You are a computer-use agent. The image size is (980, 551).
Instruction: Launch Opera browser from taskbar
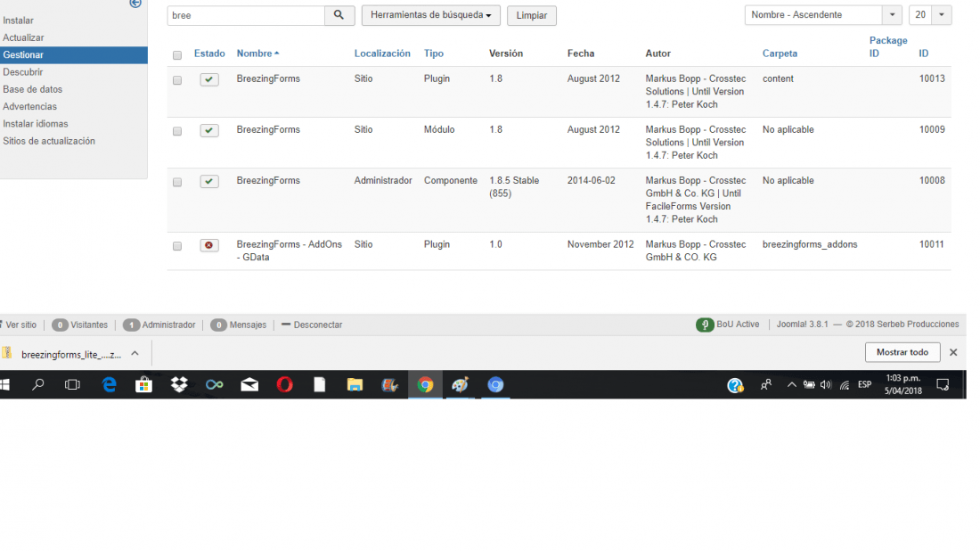284,384
